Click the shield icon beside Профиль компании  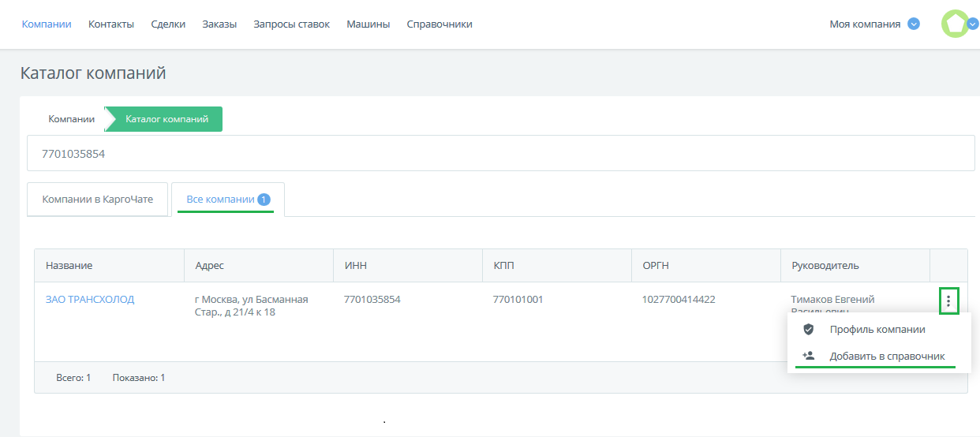pyautogui.click(x=808, y=330)
